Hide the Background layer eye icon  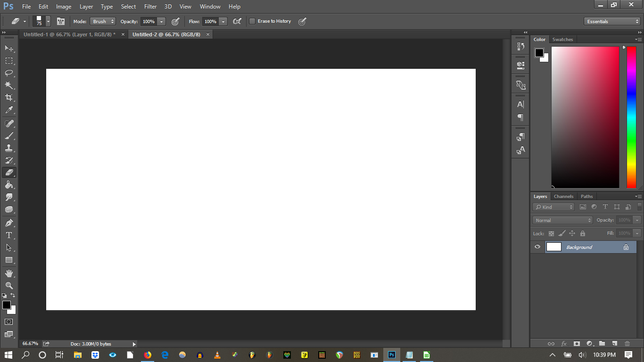(x=537, y=247)
